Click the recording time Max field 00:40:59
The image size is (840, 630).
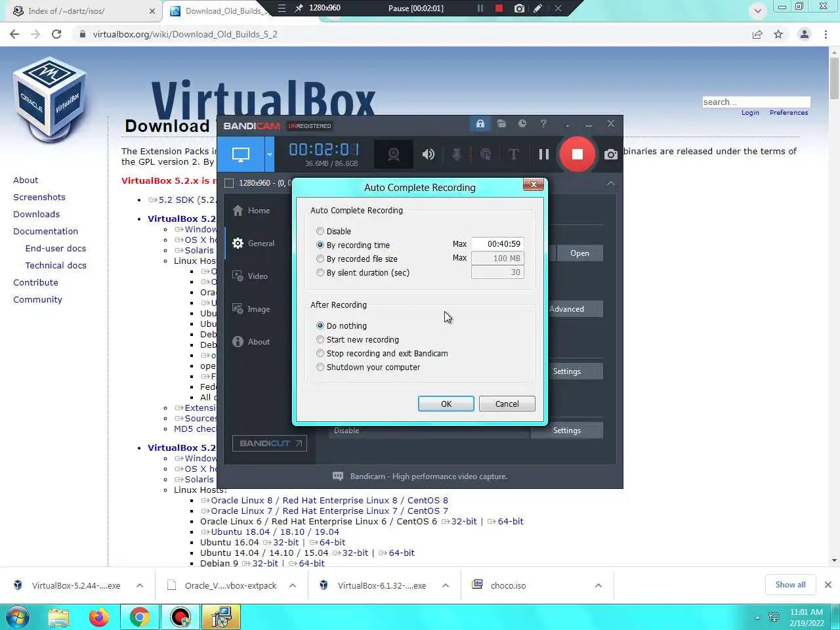[497, 243]
